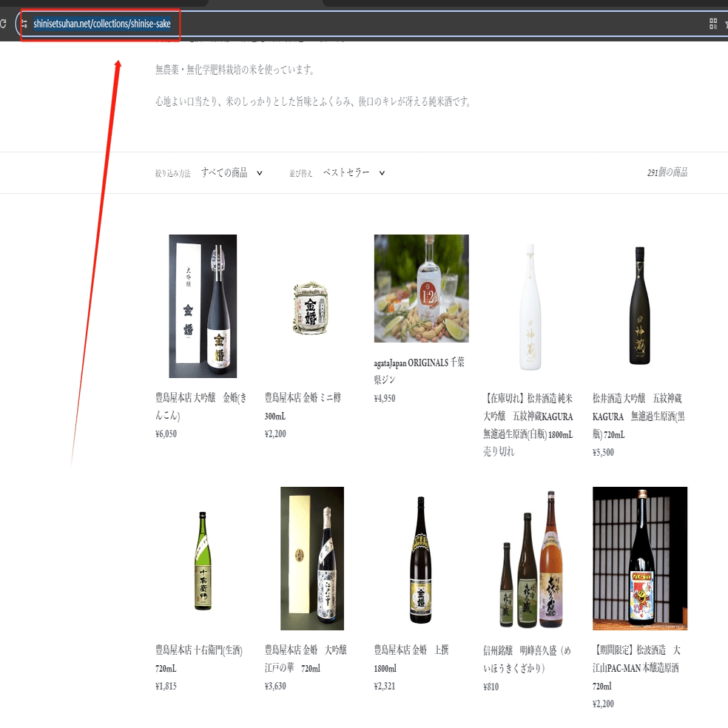Open the agataJapan gin product photo

422,289
